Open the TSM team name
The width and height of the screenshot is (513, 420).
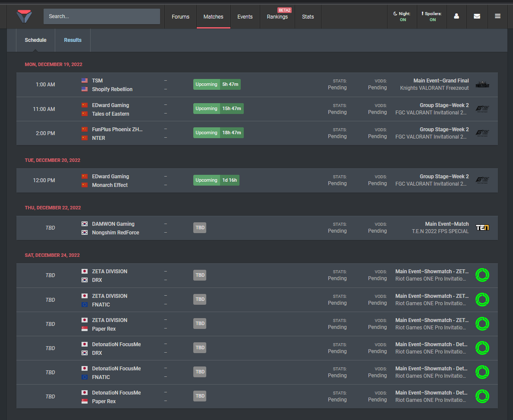pos(97,81)
